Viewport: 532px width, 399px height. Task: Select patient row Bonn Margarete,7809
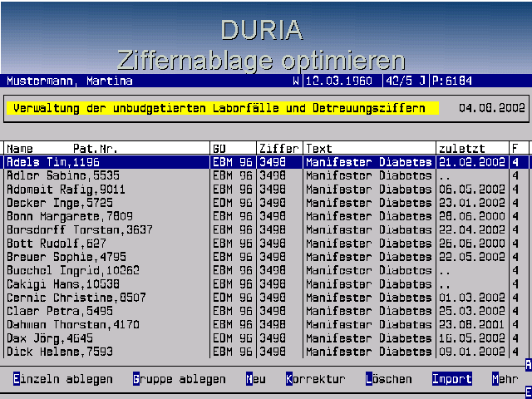tap(266, 216)
